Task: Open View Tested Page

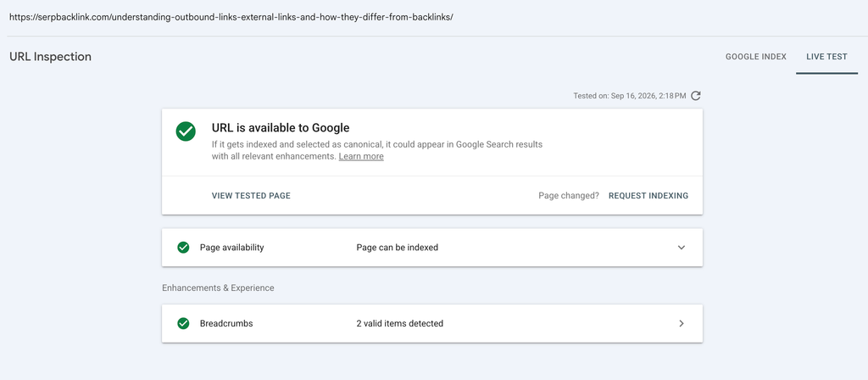Action: click(251, 196)
